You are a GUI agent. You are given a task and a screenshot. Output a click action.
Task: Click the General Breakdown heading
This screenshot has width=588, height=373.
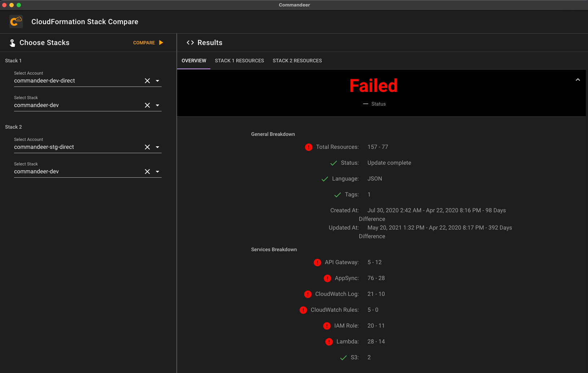[273, 134]
